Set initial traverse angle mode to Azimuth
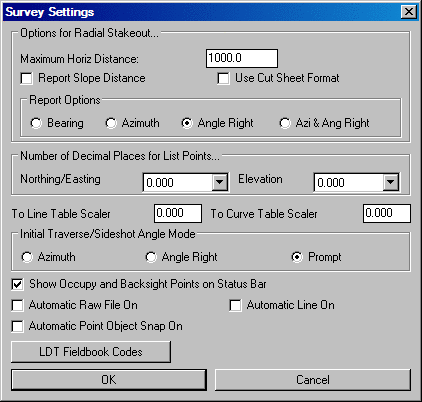422x402 pixels. 27,257
